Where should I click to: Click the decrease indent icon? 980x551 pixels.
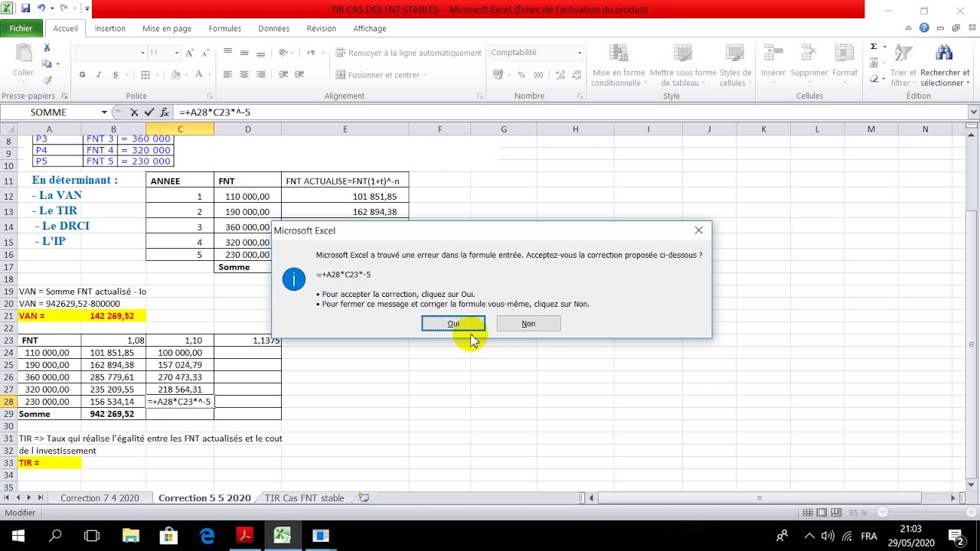(283, 75)
